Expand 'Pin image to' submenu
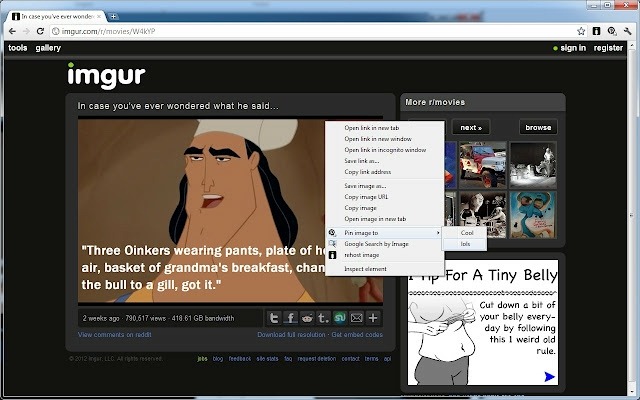Image resolution: width=640 pixels, height=400 pixels. click(384, 233)
